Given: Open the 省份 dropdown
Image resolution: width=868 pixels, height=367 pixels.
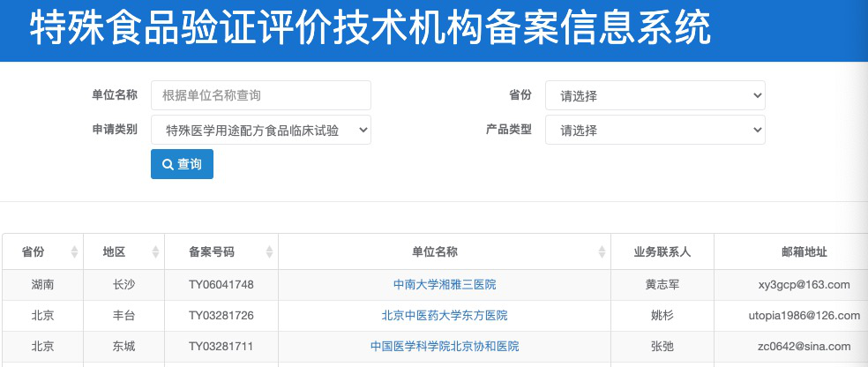Looking at the screenshot, I should pyautogui.click(x=655, y=95).
